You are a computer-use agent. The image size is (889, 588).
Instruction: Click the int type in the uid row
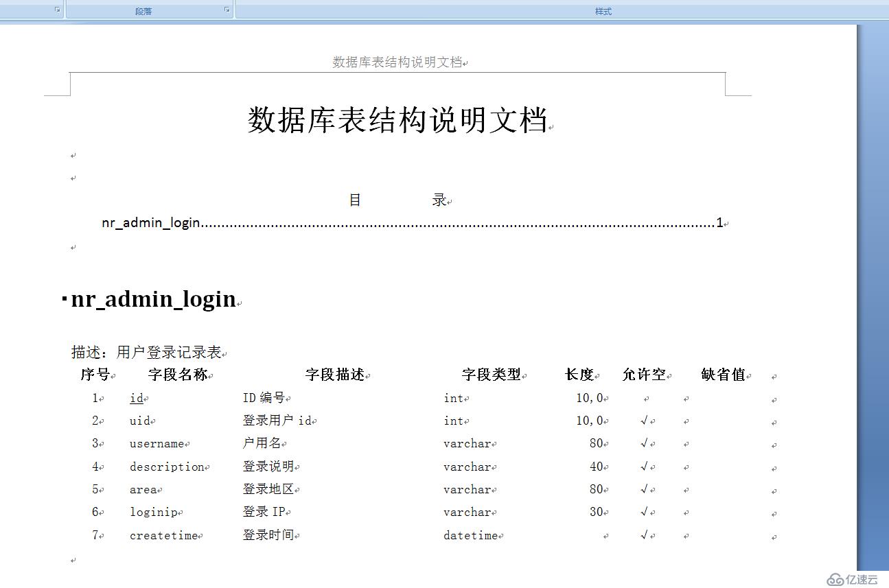[x=454, y=421]
